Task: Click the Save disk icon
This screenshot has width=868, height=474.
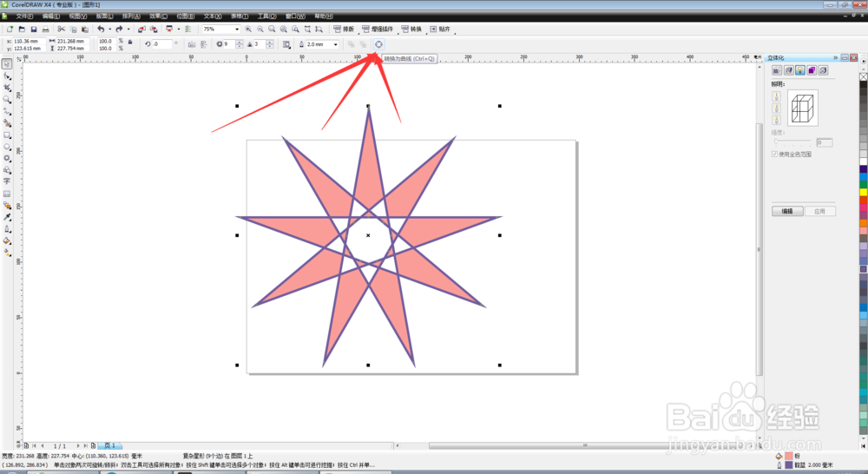Action: click(34, 29)
